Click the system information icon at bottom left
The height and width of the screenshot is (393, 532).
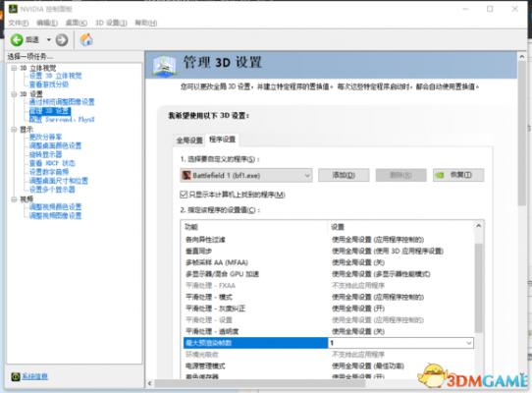coord(16,376)
